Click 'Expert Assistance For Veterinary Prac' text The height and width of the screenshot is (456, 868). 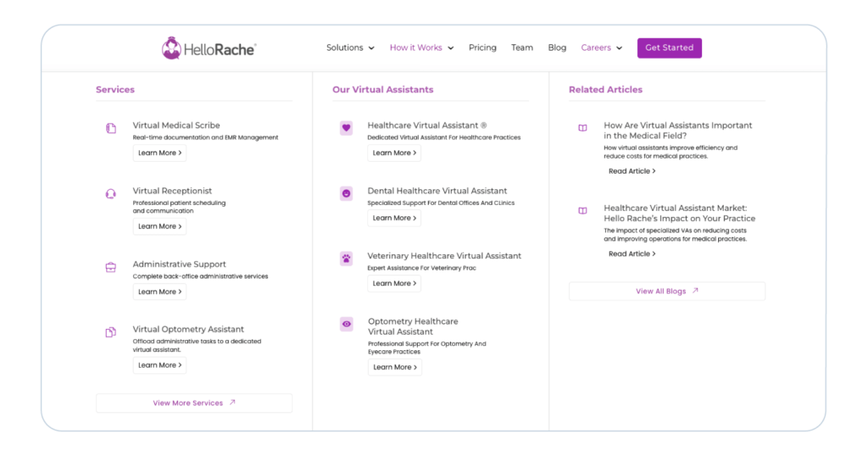coord(422,268)
